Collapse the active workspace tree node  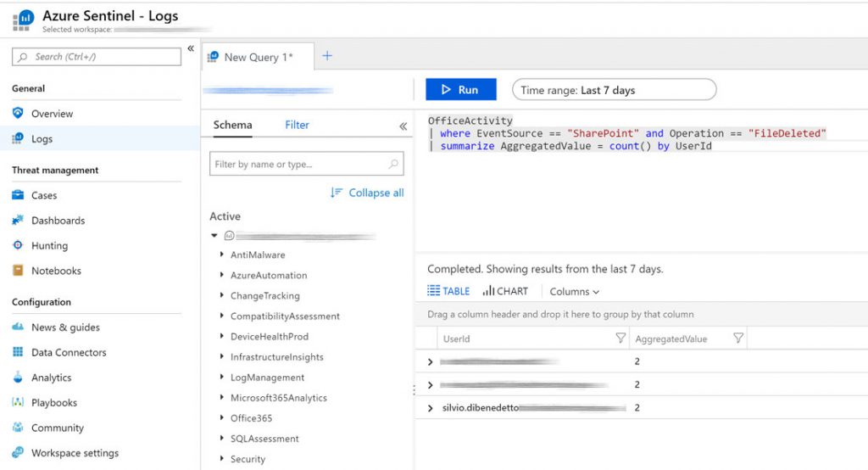[x=214, y=236]
